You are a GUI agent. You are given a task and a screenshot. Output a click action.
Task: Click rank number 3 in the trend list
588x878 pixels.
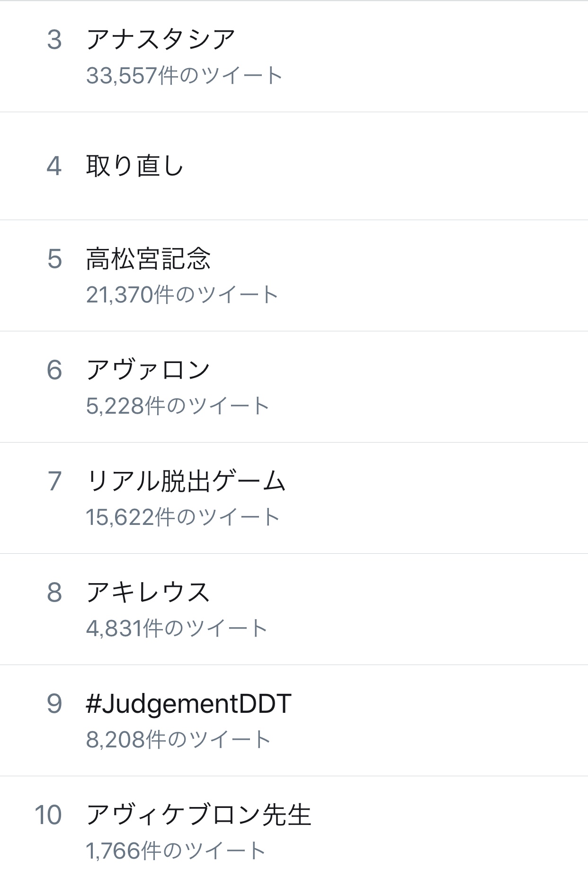[x=54, y=40]
